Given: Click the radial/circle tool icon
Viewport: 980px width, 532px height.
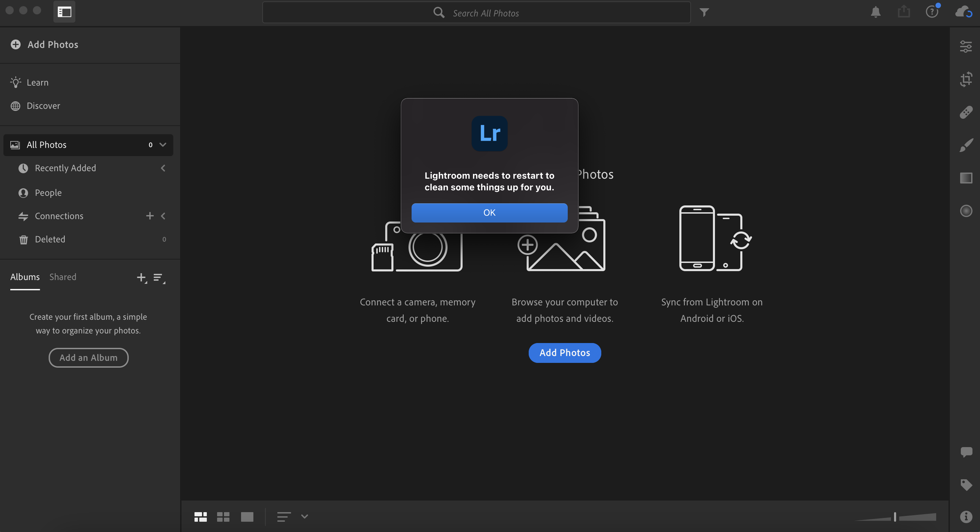Looking at the screenshot, I should coord(966,211).
